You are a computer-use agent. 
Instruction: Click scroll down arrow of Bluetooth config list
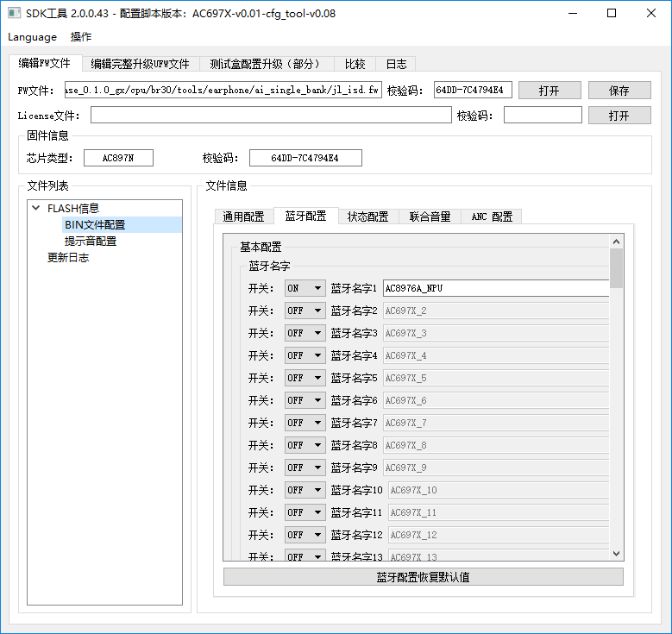point(616,554)
